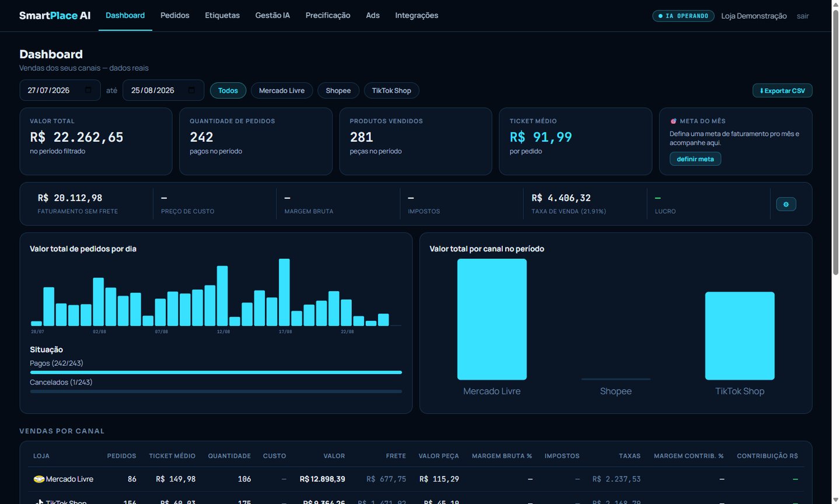Viewport: 840px width, 504px height.
Task: Open the Dashboard tab
Action: [x=125, y=15]
